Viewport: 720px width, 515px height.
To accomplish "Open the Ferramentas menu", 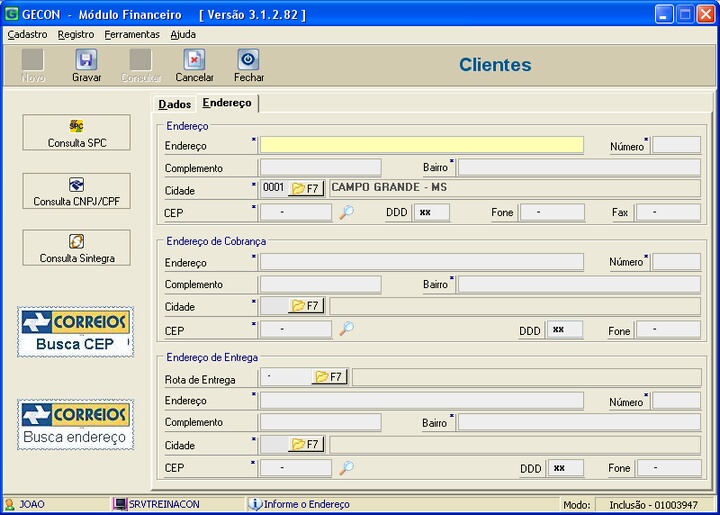I will [132, 34].
